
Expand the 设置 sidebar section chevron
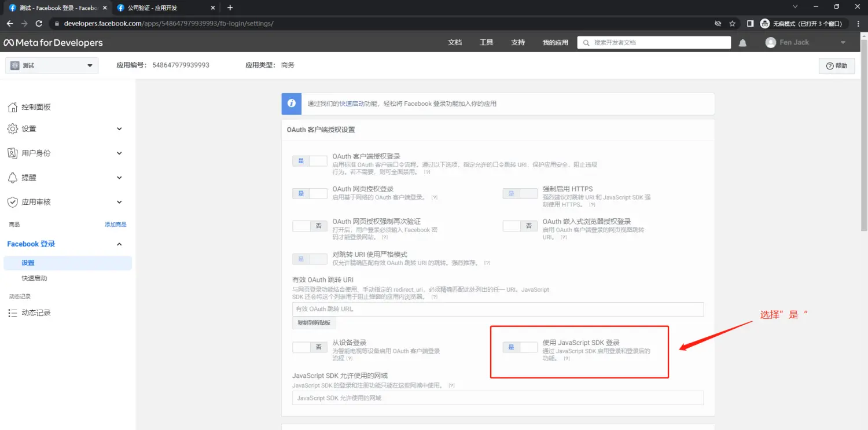(119, 129)
